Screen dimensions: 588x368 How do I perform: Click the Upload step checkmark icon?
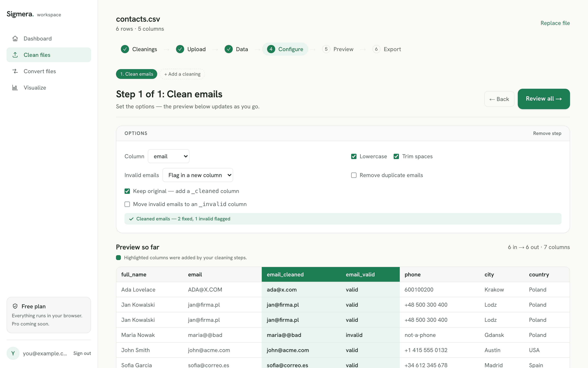(180, 49)
